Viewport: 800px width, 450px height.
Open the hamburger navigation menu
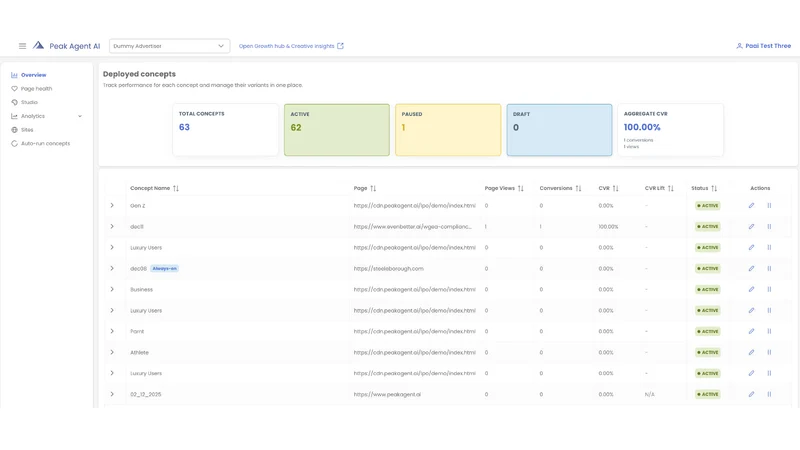(x=22, y=46)
